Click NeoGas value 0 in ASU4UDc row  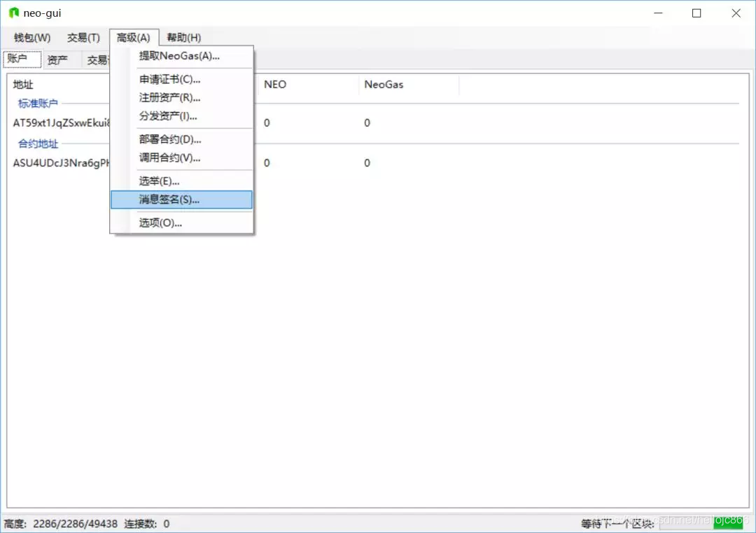click(x=367, y=163)
